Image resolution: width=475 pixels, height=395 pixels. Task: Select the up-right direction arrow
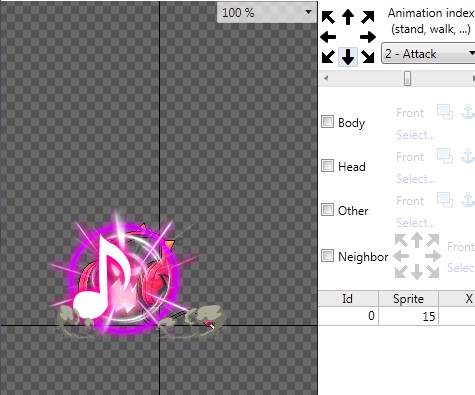pyautogui.click(x=368, y=17)
